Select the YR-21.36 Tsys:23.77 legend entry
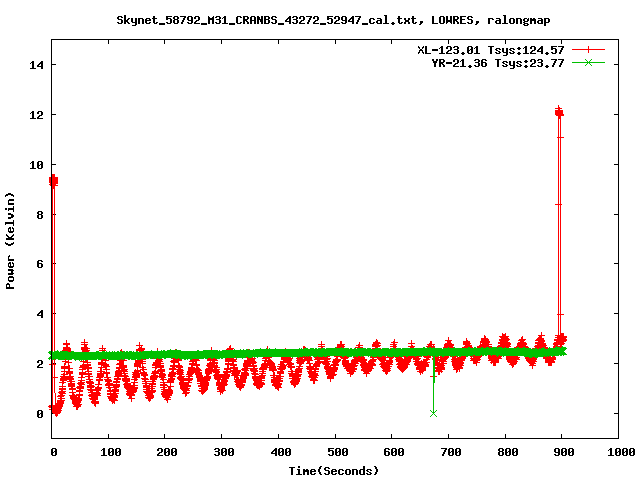This screenshot has height=480, width=640. [x=498, y=63]
